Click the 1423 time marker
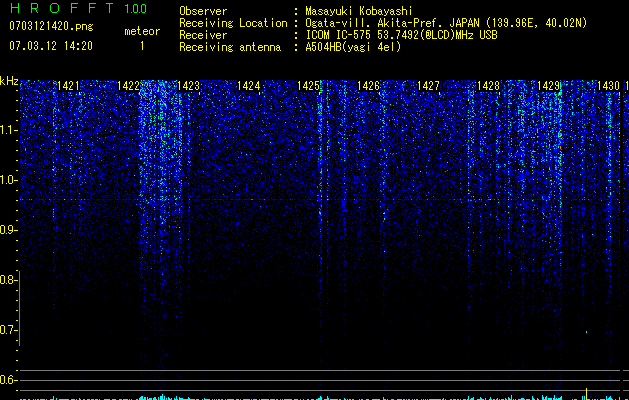Image resolution: width=629 pixels, height=400 pixels. click(188, 86)
